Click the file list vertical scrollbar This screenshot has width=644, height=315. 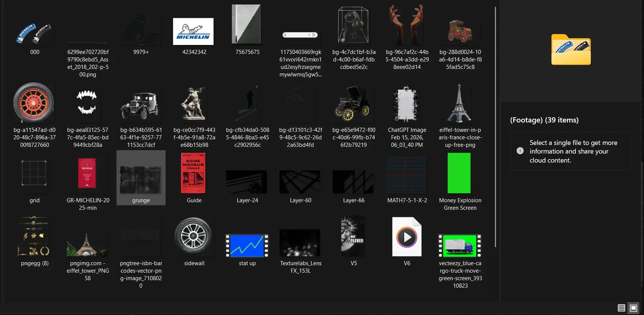496,127
